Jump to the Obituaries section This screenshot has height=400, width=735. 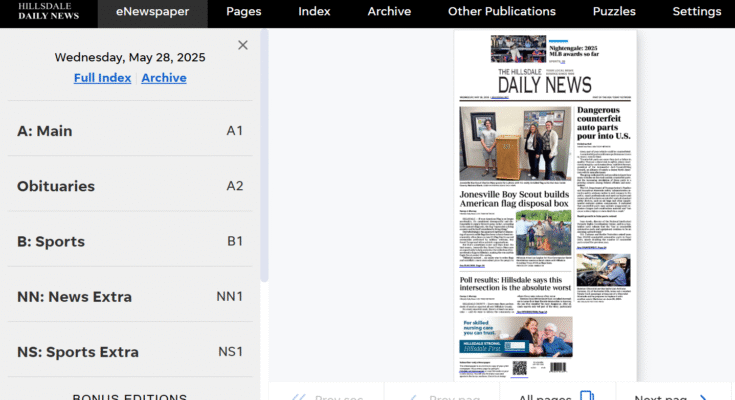pyautogui.click(x=130, y=186)
